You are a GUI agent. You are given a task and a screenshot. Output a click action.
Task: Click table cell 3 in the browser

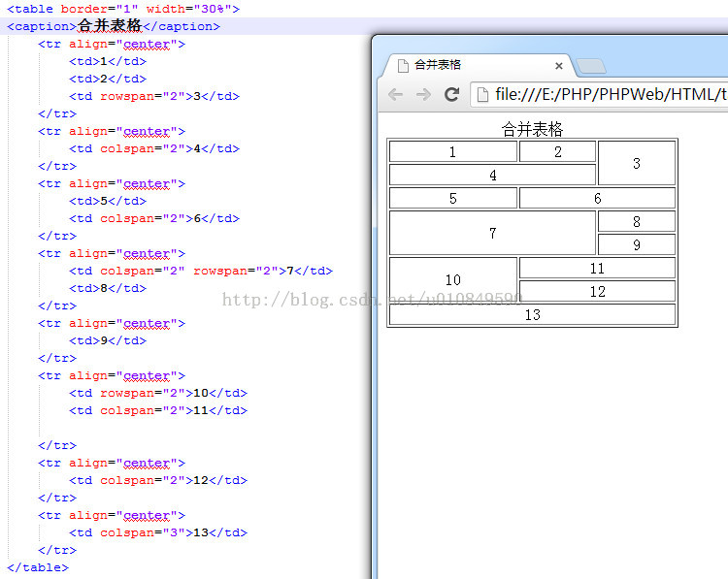637,163
